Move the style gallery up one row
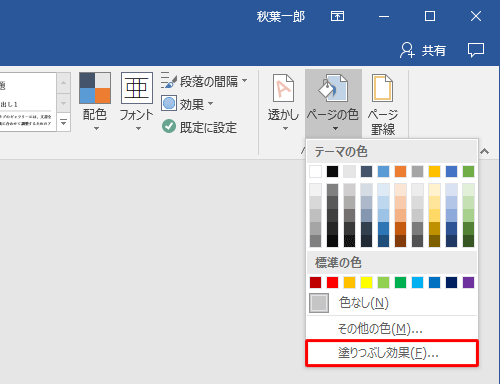The height and width of the screenshot is (384, 500). pyautogui.click(x=64, y=83)
